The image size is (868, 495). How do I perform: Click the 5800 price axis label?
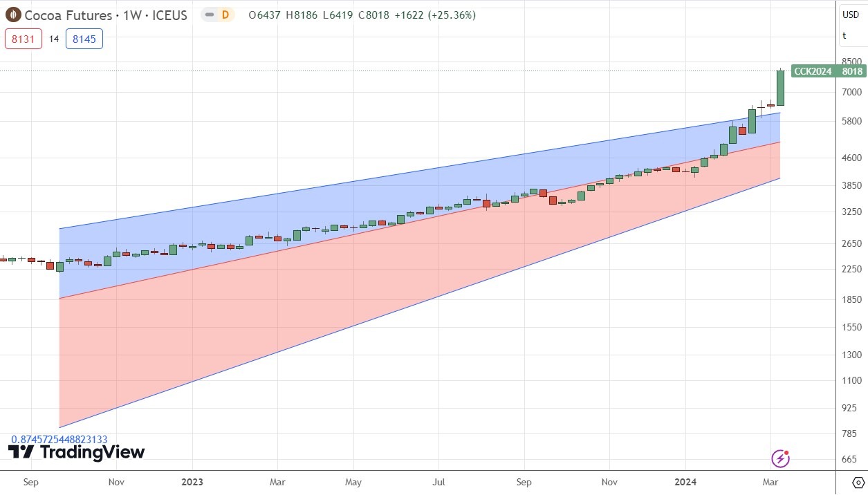click(x=851, y=121)
